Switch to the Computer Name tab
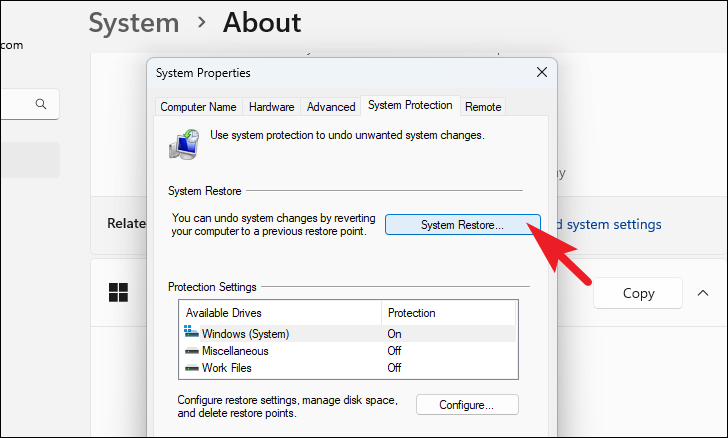 [x=198, y=107]
